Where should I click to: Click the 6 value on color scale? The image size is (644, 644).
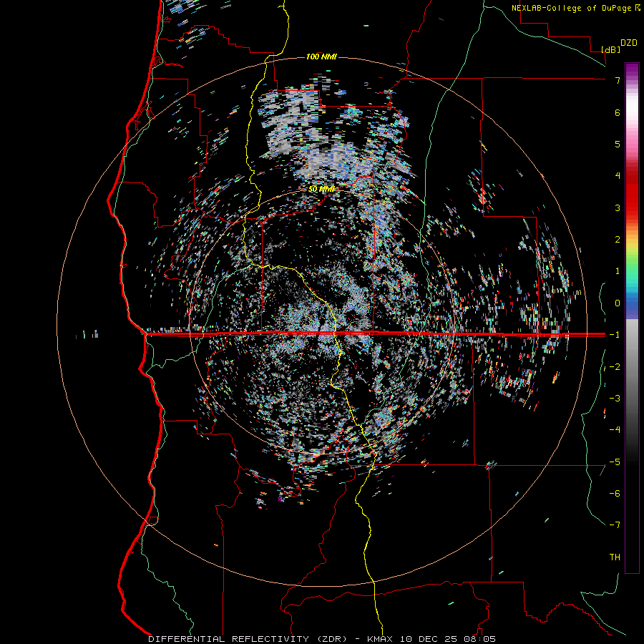618,112
